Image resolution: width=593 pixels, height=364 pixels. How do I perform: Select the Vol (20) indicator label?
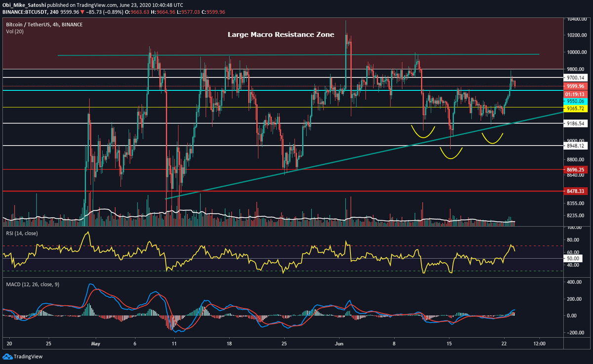click(14, 31)
